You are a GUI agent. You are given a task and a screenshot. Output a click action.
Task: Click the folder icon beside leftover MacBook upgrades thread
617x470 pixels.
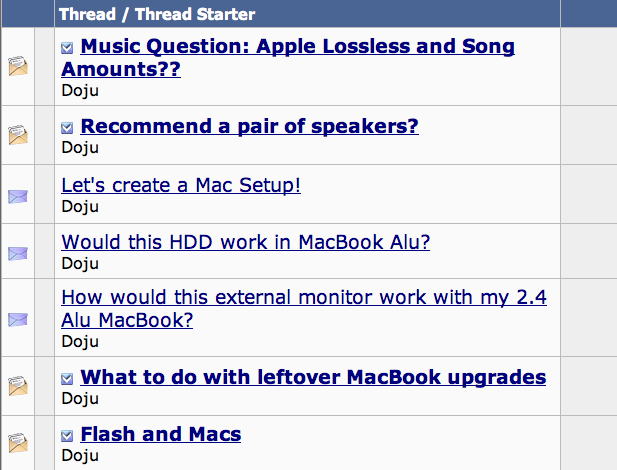pyautogui.click(x=18, y=386)
